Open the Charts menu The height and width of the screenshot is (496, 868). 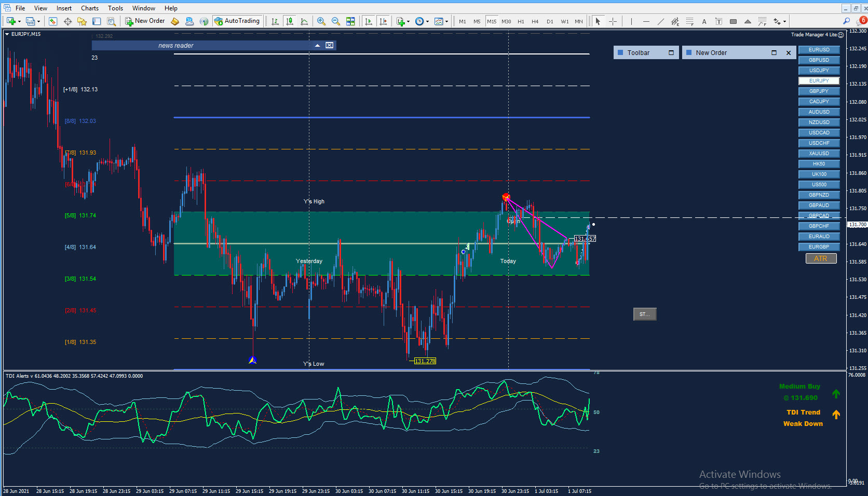pyautogui.click(x=90, y=8)
